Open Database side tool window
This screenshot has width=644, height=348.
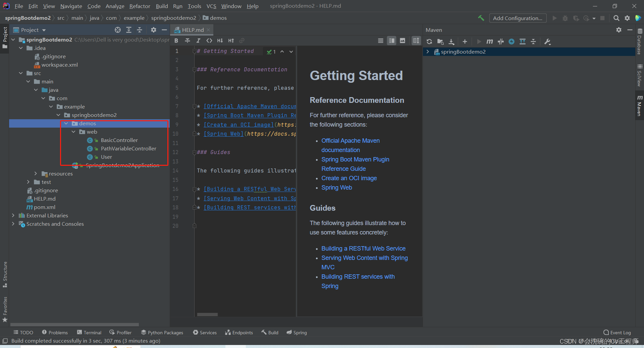[640, 42]
